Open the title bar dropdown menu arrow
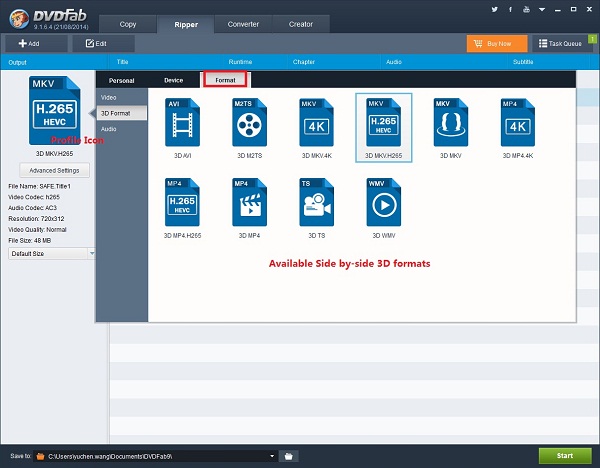Image resolution: width=600 pixels, height=468 pixels. pos(542,10)
